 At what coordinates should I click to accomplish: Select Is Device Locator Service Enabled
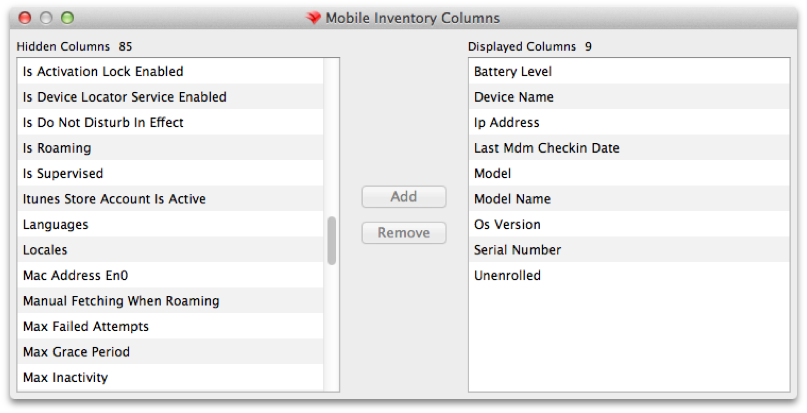click(170, 97)
